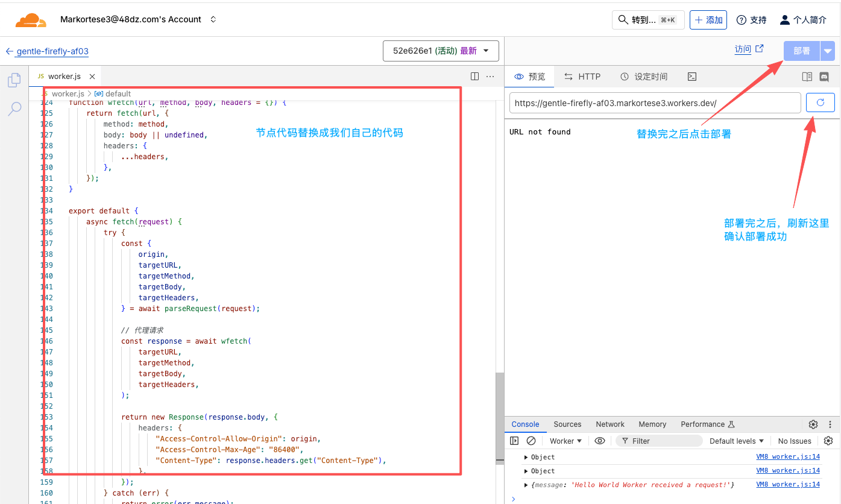Image resolution: width=841 pixels, height=504 pixels.
Task: Open dropdown arrow beside 部署 button
Action: click(x=828, y=51)
